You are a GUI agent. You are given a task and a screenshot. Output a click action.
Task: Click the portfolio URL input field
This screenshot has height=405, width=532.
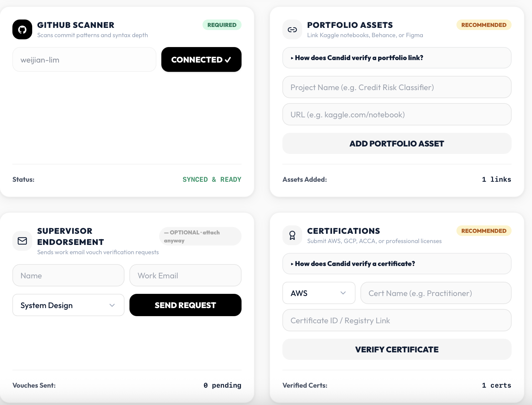[397, 114]
